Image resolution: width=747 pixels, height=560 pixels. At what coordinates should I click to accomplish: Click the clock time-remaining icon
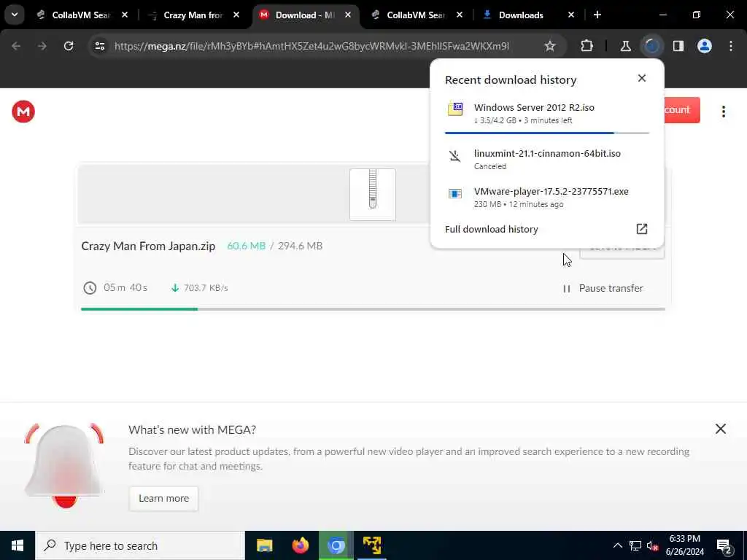point(90,287)
